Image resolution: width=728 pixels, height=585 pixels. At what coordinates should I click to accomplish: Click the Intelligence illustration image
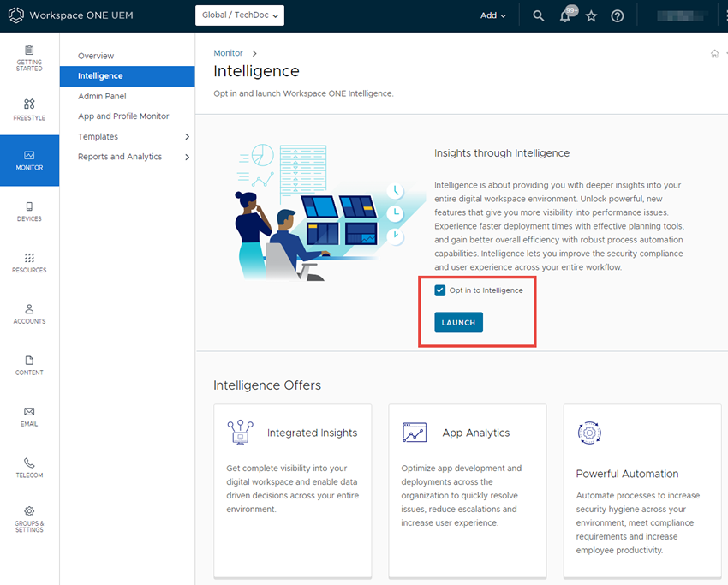[330, 212]
